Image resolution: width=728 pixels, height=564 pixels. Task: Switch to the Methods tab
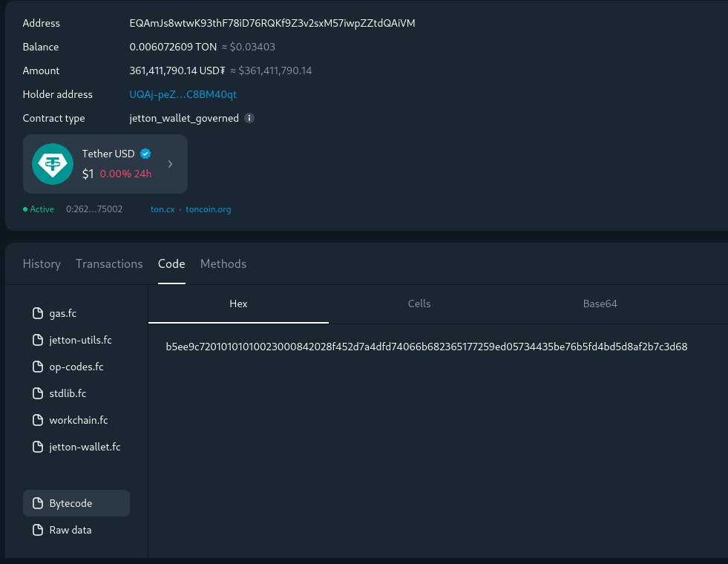[x=223, y=263]
